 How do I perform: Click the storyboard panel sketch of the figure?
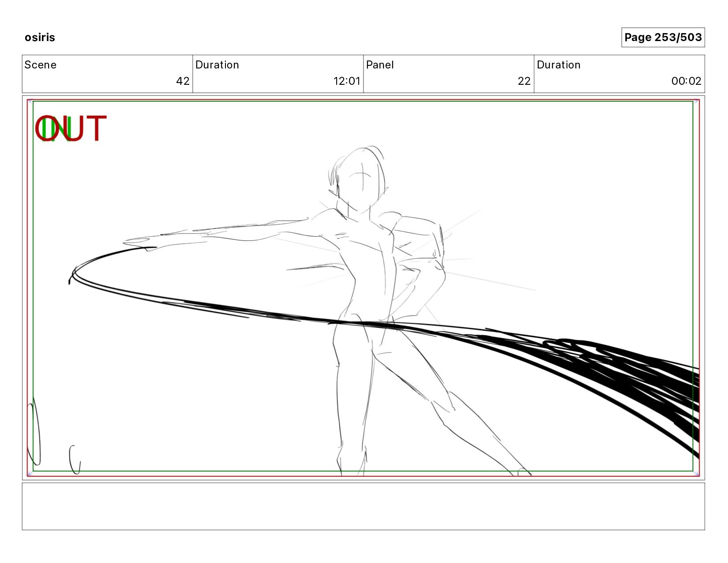(363, 288)
